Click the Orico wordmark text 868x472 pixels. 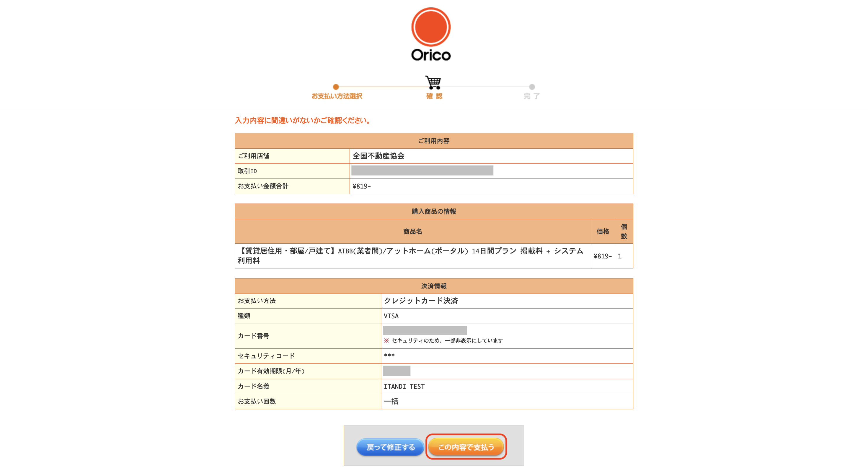[431, 55]
